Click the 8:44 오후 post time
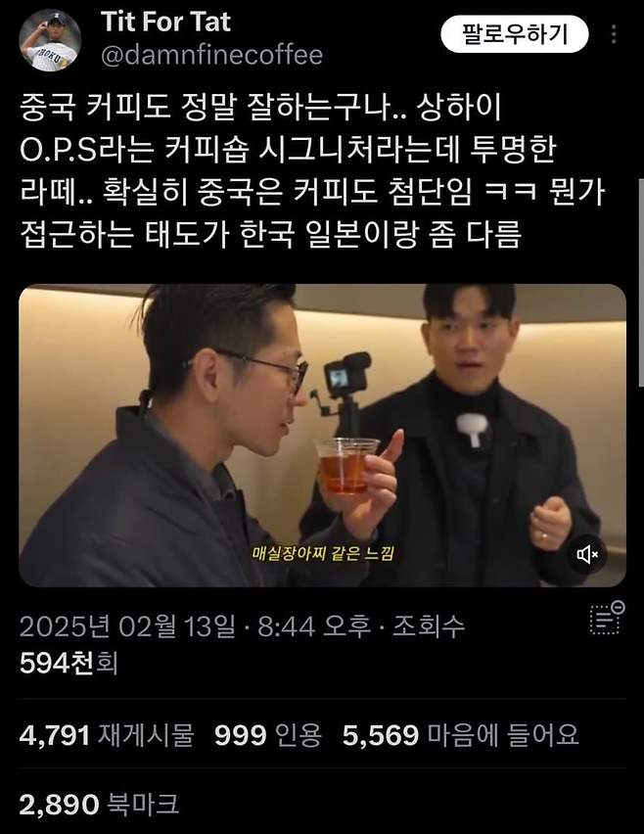This screenshot has width=644, height=834. 314,626
